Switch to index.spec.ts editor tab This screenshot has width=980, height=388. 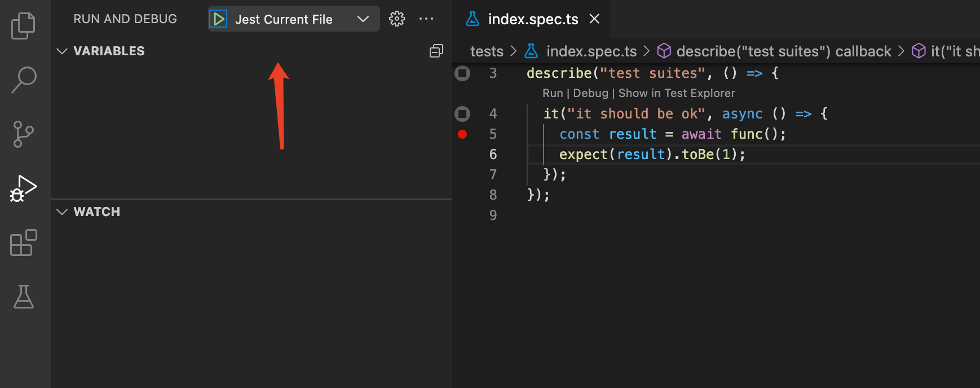click(x=531, y=19)
